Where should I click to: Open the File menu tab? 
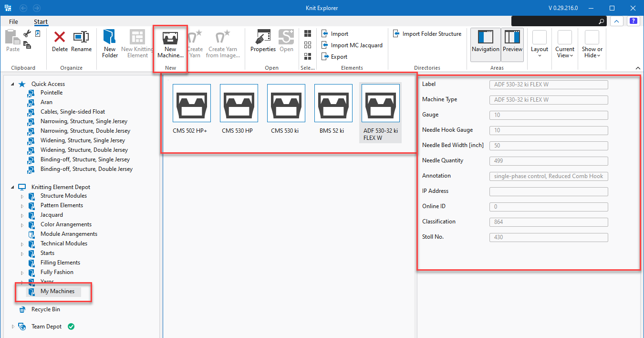click(x=13, y=21)
